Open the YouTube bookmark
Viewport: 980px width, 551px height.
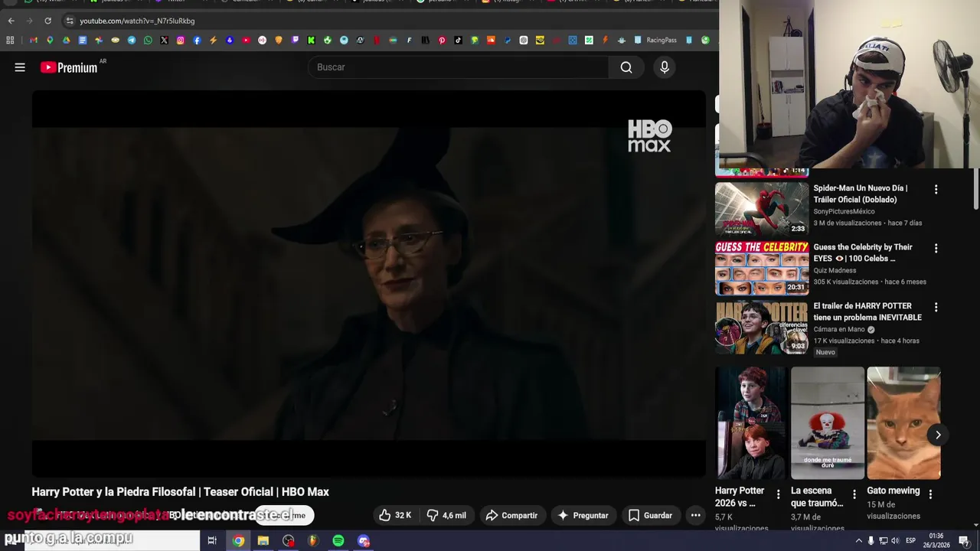pyautogui.click(x=246, y=40)
